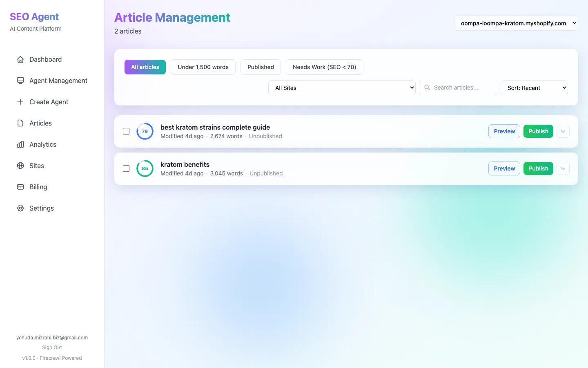
Task: Publish the kratom benefits article
Action: click(538, 168)
